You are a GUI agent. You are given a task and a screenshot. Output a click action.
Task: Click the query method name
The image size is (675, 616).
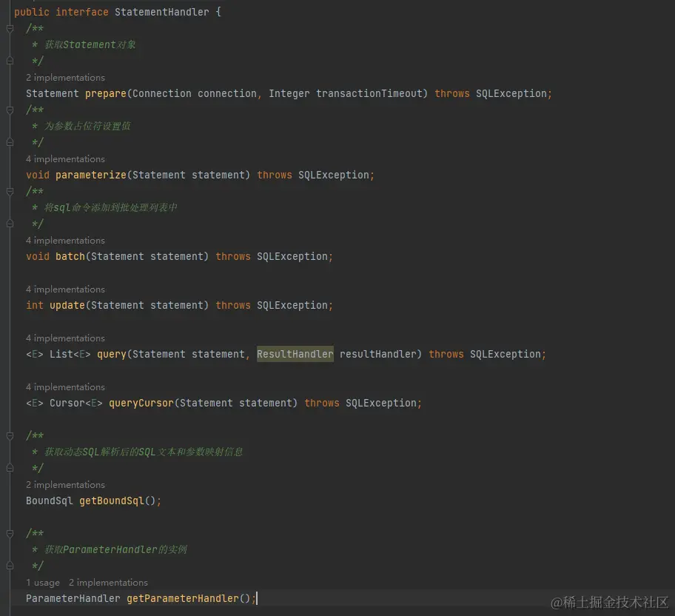click(112, 354)
